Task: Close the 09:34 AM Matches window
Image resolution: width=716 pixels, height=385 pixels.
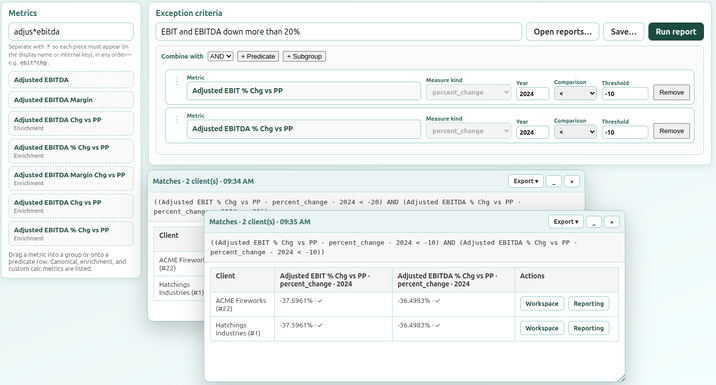Action: click(571, 181)
